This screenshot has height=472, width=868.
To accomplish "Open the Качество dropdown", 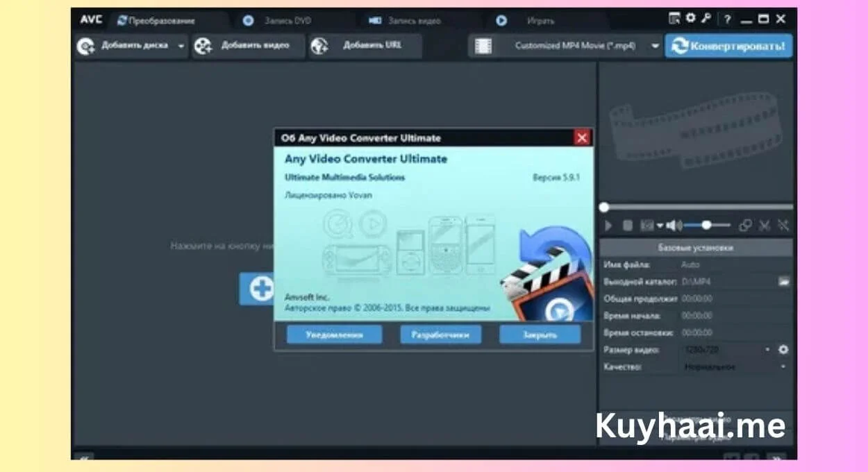I will pos(735,366).
